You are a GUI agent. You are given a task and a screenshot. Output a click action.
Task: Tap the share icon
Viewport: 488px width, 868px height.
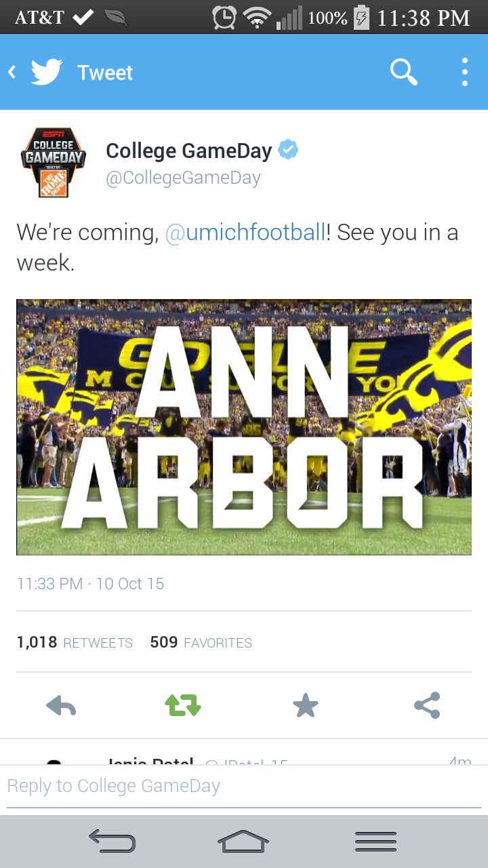pos(427,706)
